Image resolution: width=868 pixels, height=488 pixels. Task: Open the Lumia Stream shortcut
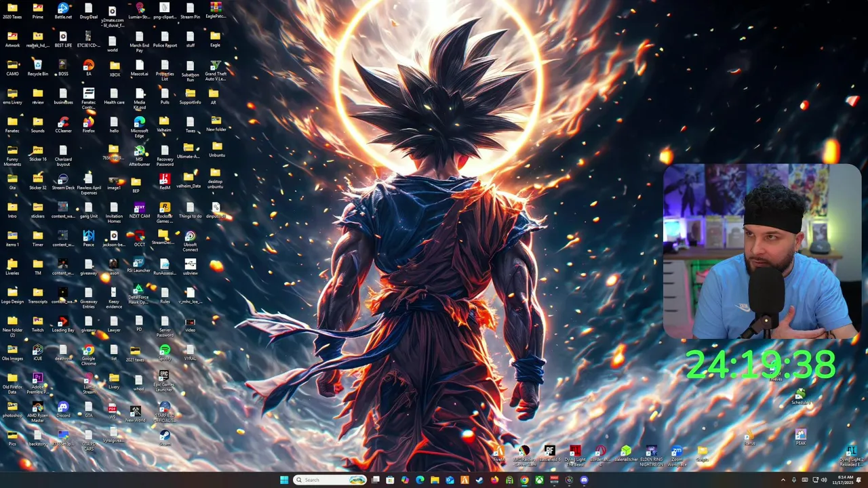89,383
